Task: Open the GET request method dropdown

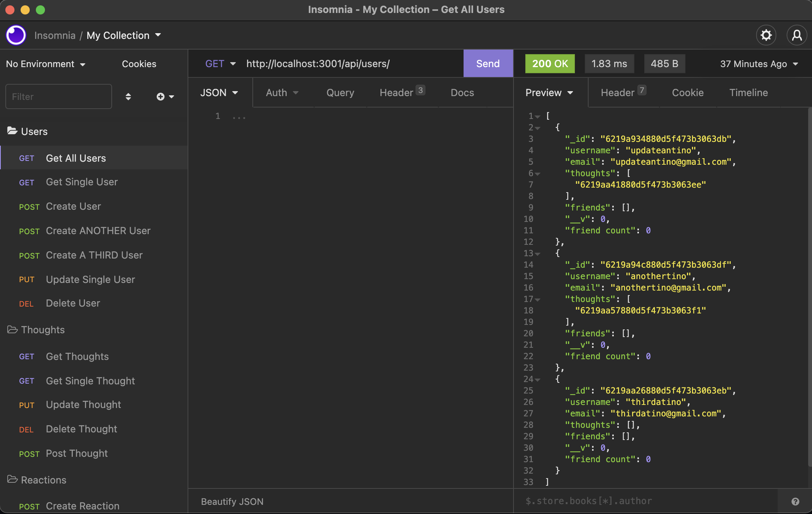Action: 220,64
